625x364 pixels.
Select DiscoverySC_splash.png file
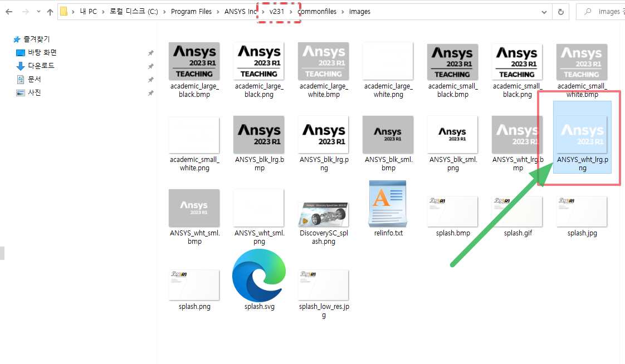tap(323, 223)
